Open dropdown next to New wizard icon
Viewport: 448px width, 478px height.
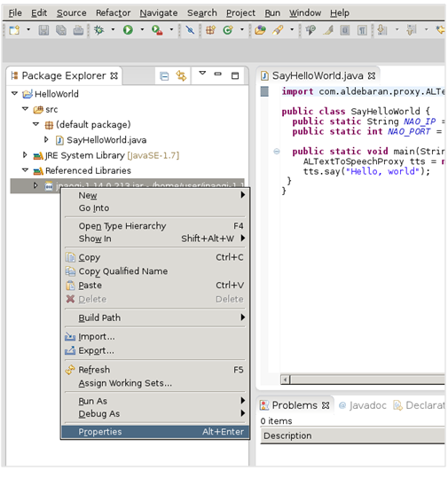[x=28, y=30]
